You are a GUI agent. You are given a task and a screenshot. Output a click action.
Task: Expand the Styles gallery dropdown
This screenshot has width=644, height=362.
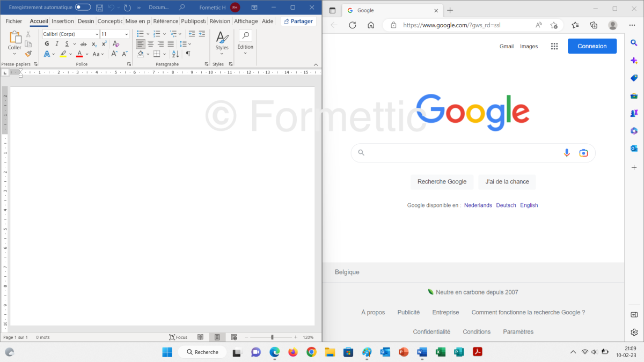pos(222,54)
